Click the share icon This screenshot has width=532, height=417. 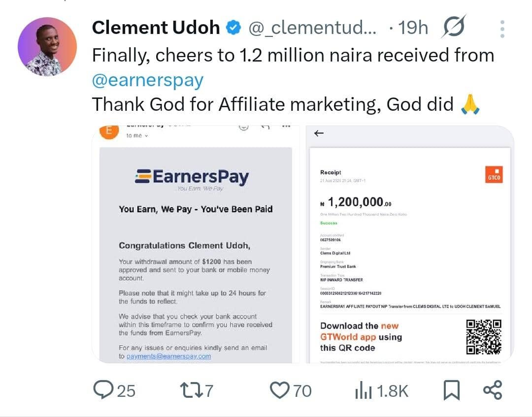[x=493, y=390]
